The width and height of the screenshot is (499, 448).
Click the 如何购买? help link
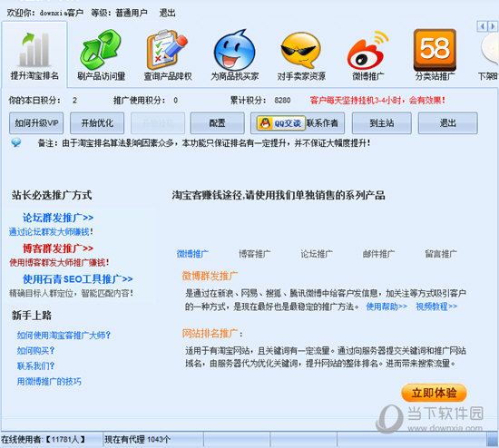[x=35, y=351]
